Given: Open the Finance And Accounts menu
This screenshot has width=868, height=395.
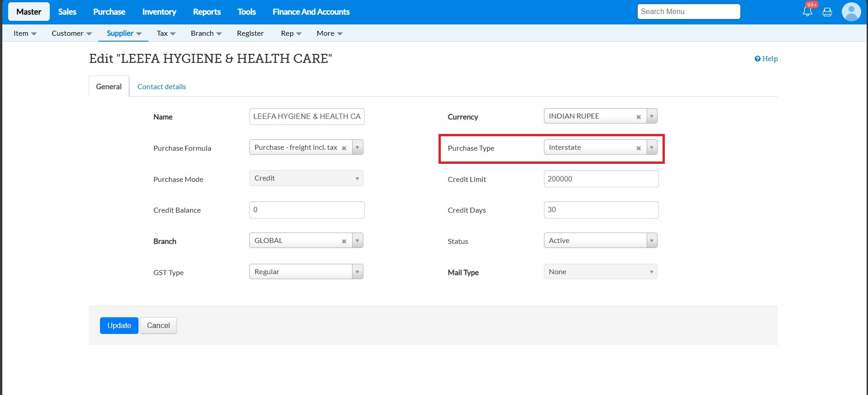Looking at the screenshot, I should (311, 12).
